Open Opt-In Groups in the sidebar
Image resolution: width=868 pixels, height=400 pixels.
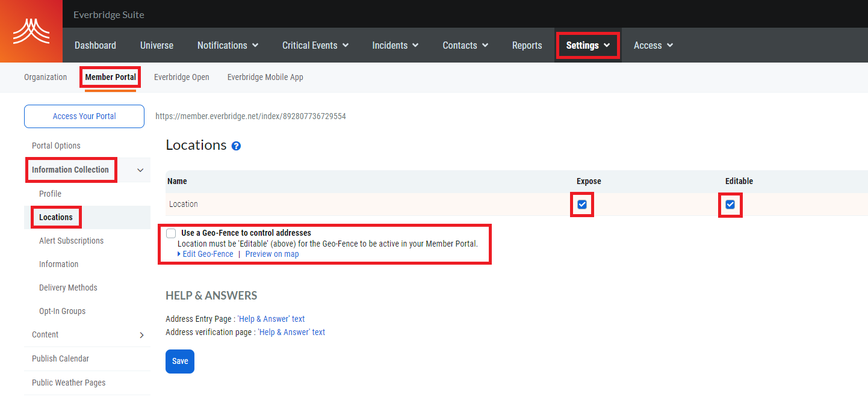[62, 311]
